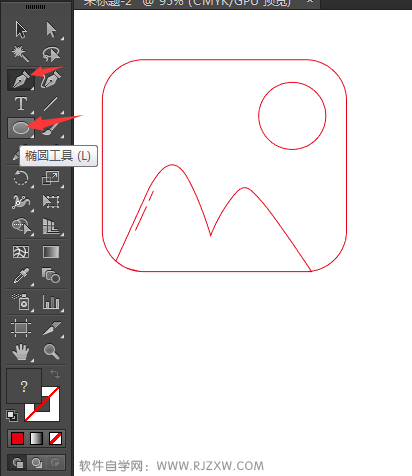Pick the Blend tool
412x476 pixels.
click(51, 276)
